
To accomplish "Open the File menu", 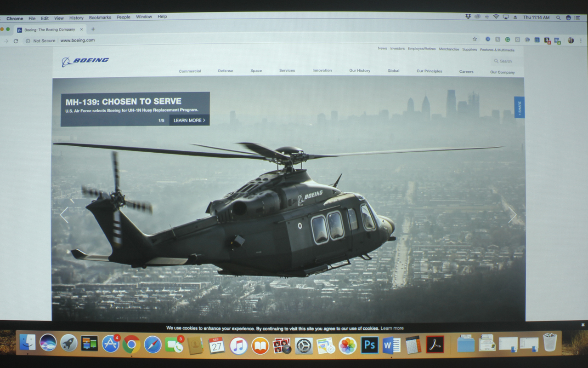I will pos(32,18).
